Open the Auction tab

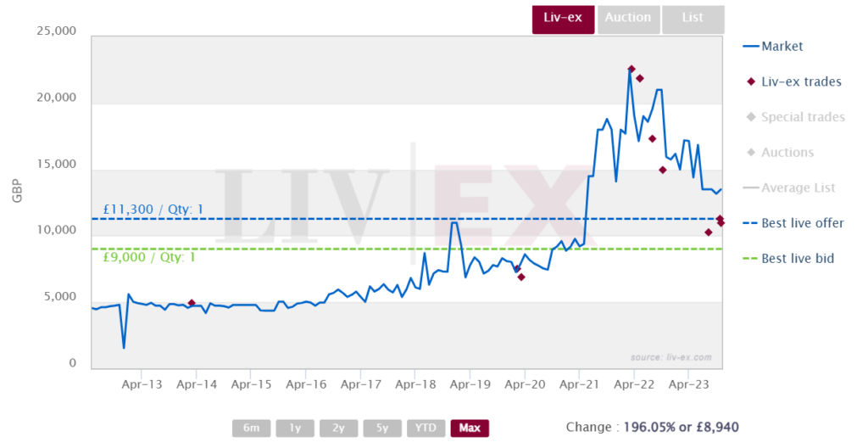628,20
